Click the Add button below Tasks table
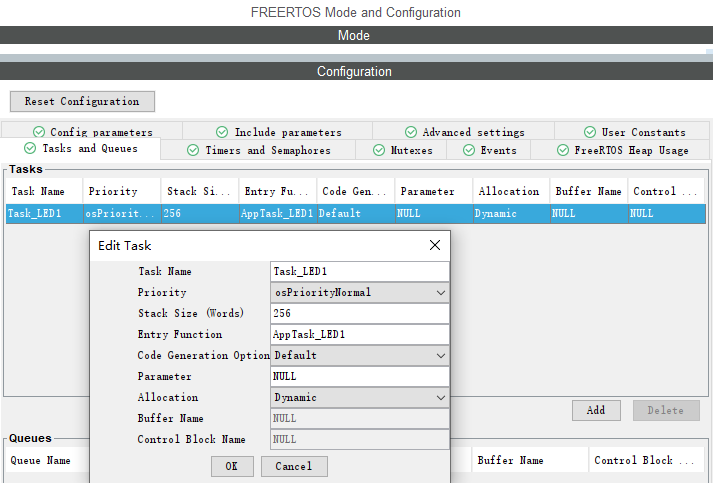The width and height of the screenshot is (713, 483). 596,410
